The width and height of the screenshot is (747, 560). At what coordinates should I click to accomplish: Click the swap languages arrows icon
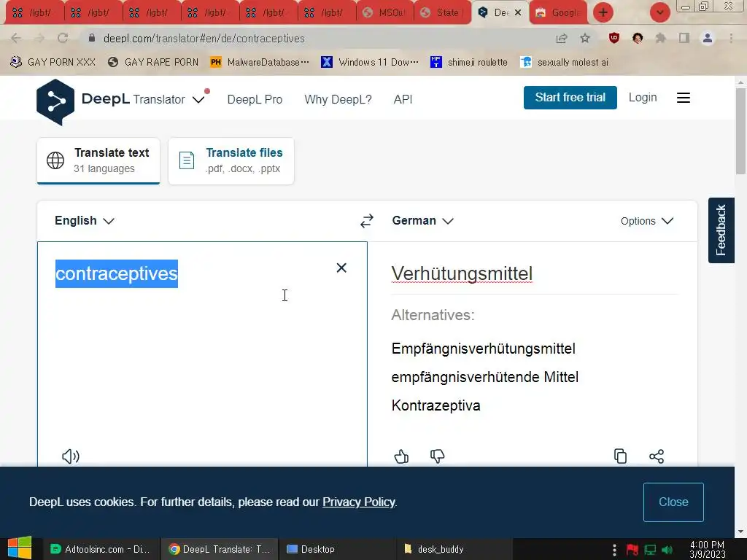tap(366, 221)
